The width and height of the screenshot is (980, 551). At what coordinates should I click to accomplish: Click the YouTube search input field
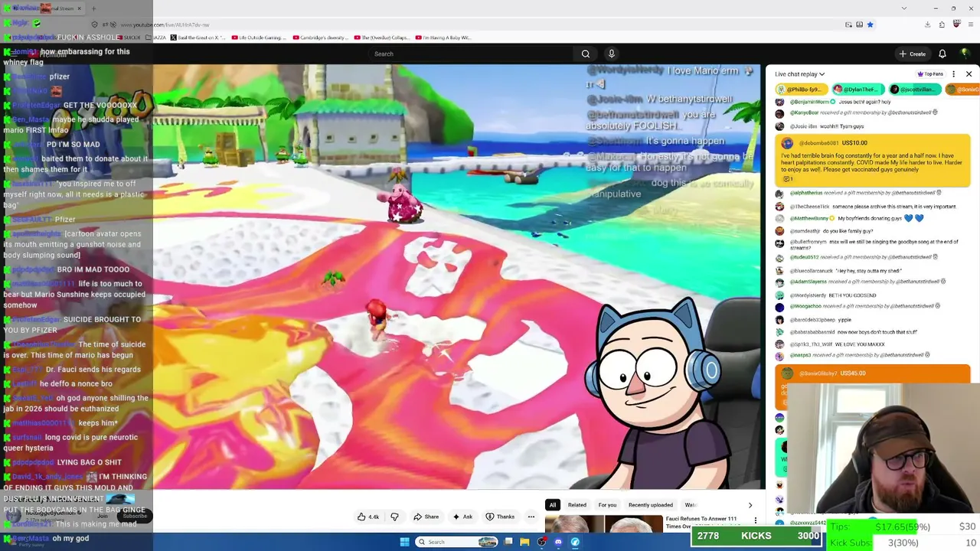click(x=470, y=54)
